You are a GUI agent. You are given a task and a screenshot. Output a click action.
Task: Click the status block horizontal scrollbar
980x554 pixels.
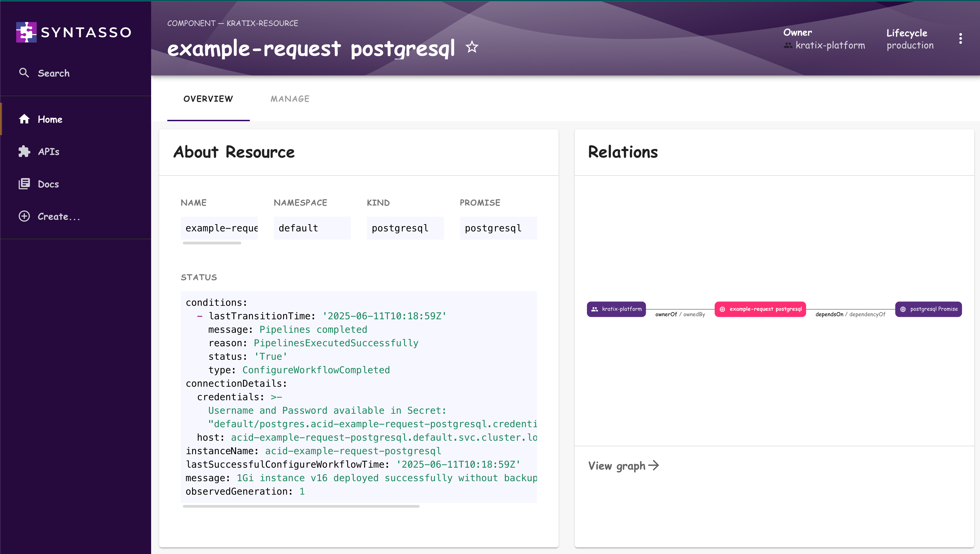(x=301, y=506)
